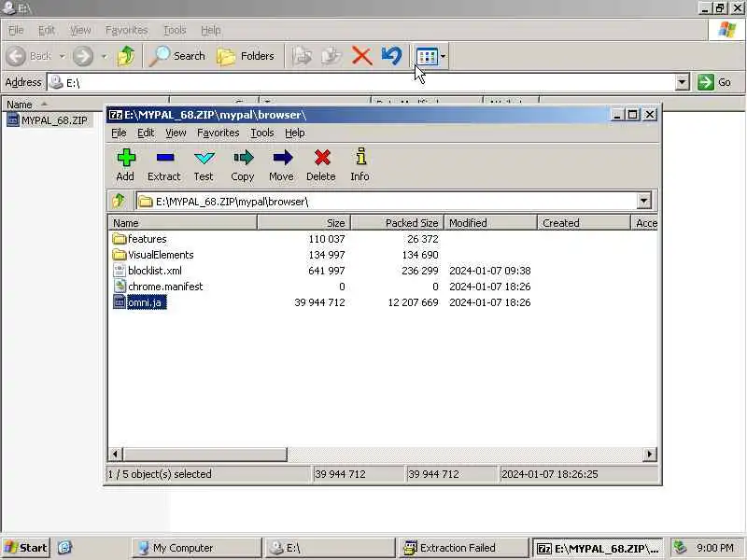Click the Explorer Forward button
Image resolution: width=747 pixels, height=560 pixels.
[x=83, y=56]
